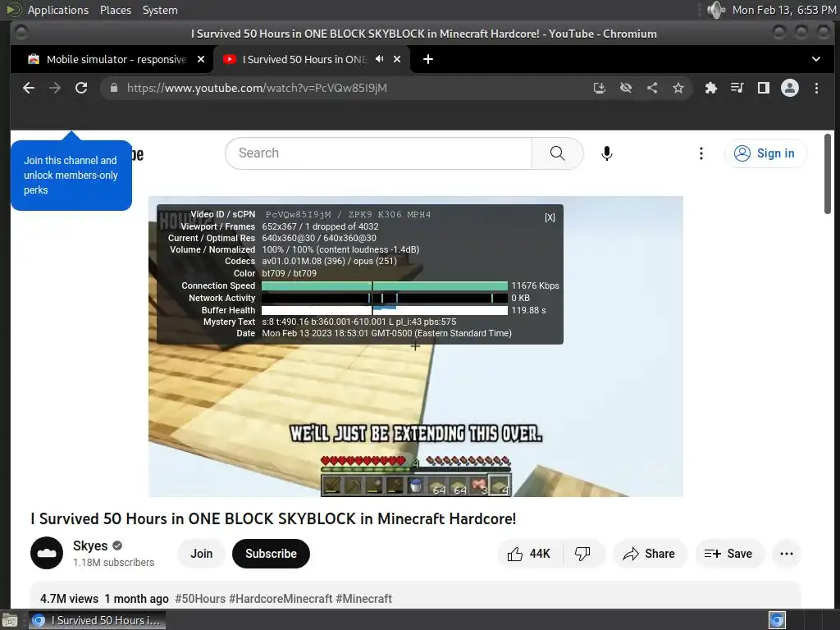This screenshot has height=630, width=840.
Task: Save the video to a playlist
Action: click(x=729, y=554)
